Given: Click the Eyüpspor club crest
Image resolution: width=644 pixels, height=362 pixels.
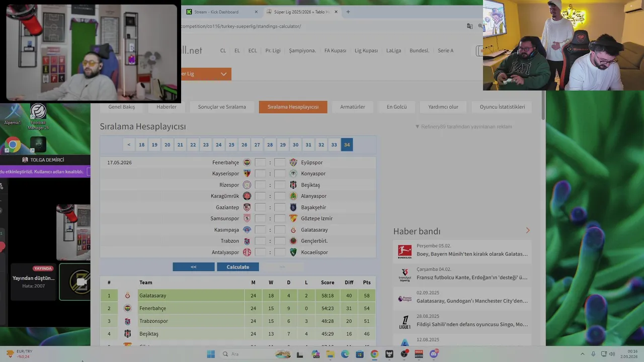Looking at the screenshot, I should click(293, 162).
